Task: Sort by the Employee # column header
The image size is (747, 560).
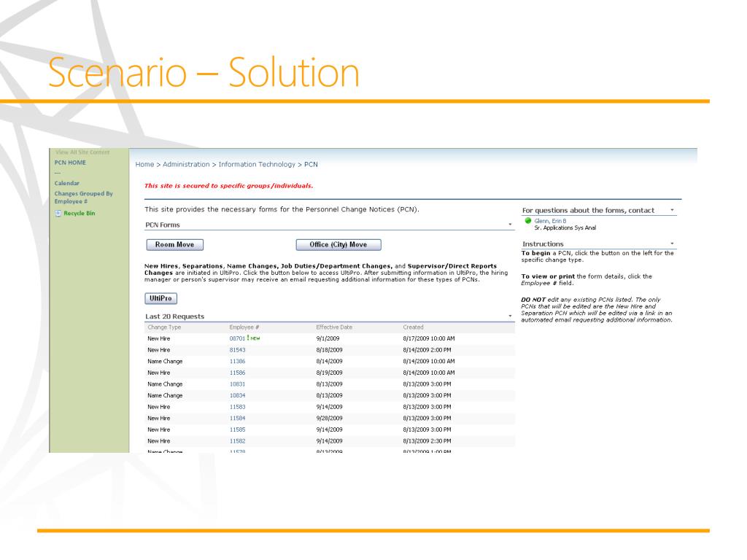Action: 244,327
